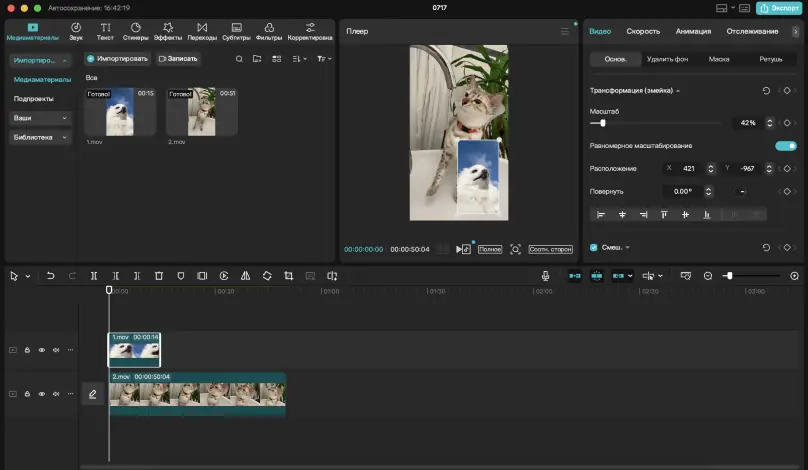Click the Масштаб 42% value stepper
The height and width of the screenshot is (470, 808).
coord(769,123)
